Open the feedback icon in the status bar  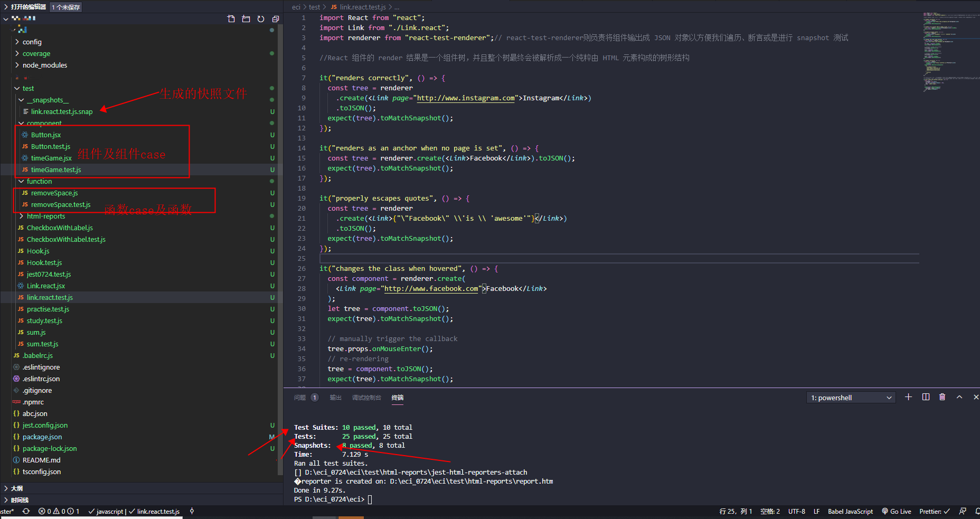(x=963, y=511)
